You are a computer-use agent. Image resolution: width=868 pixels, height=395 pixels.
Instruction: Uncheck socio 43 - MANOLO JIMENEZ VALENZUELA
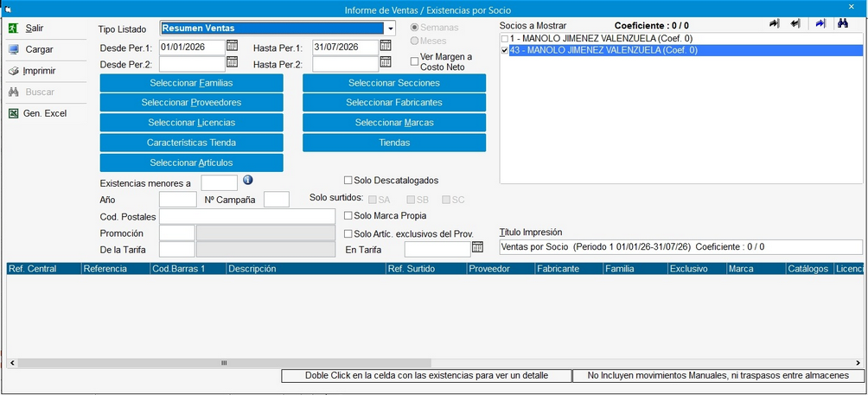pyautogui.click(x=504, y=50)
